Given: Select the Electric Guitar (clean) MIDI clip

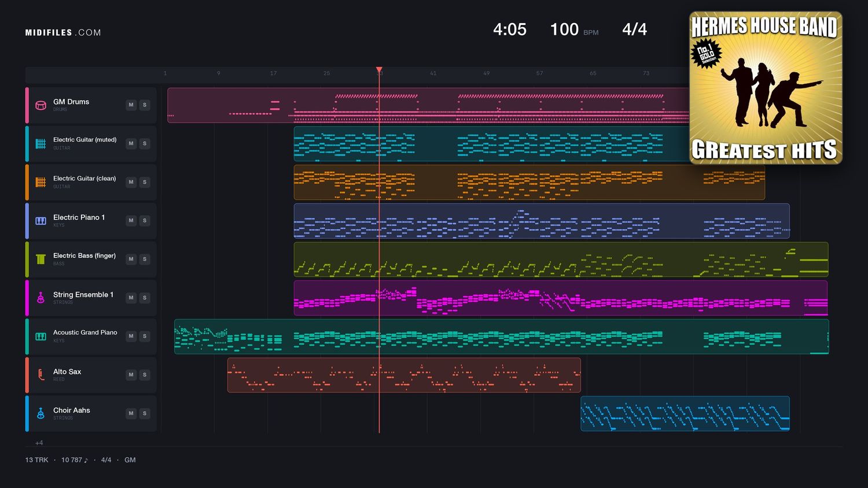Looking at the screenshot, I should click(x=529, y=182).
